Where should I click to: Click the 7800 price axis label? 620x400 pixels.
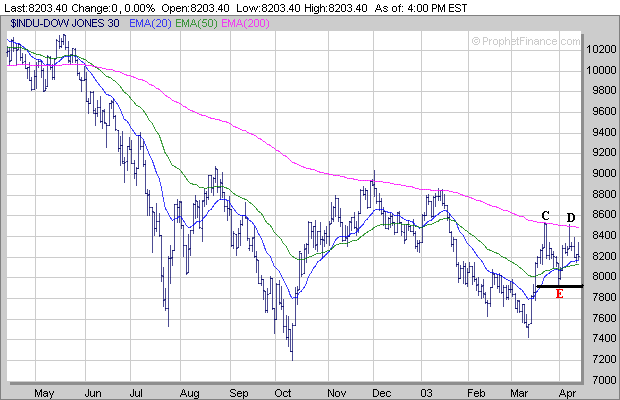click(x=604, y=297)
